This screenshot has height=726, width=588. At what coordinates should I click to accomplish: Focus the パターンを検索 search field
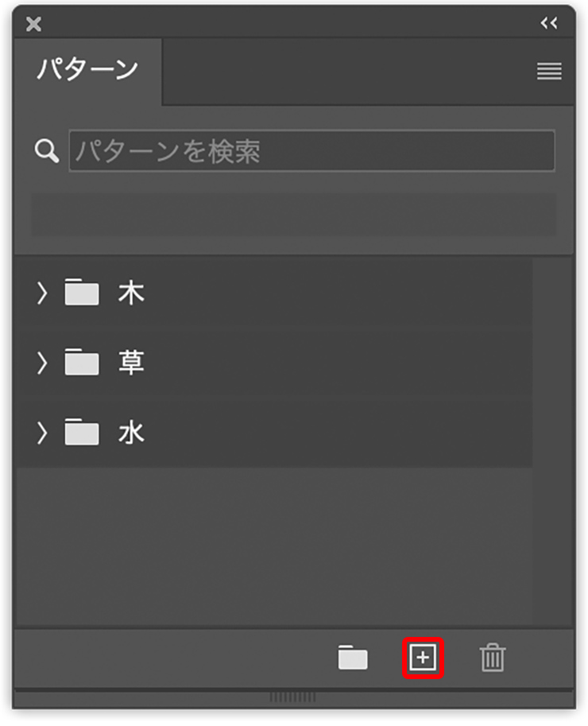click(x=311, y=151)
